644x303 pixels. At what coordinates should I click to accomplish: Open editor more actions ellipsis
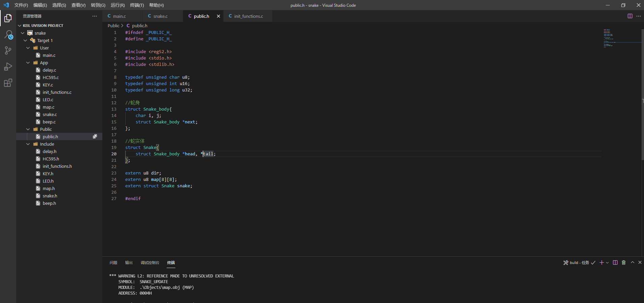point(639,16)
